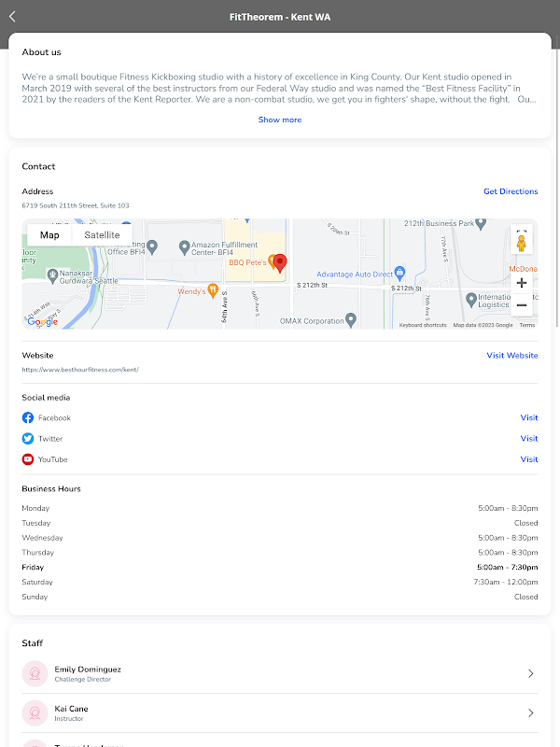560x747 pixels.
Task: Open Kai Cane details chevron
Action: pyautogui.click(x=530, y=713)
